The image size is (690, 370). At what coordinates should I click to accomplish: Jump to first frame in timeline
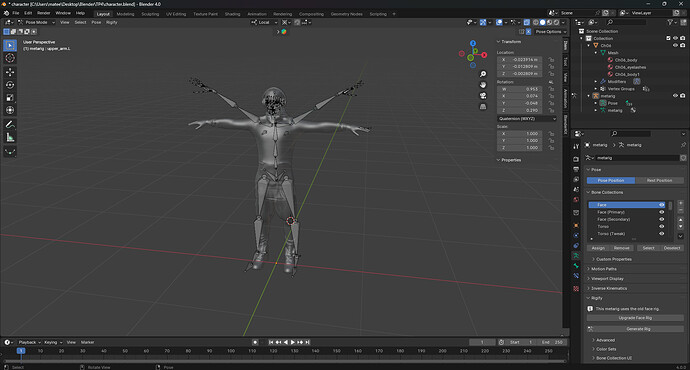(x=271, y=342)
